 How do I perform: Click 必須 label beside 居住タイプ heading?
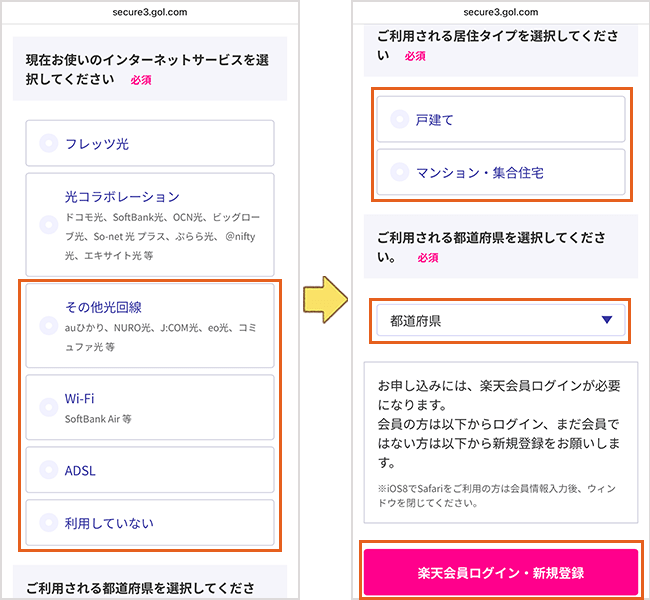click(415, 56)
